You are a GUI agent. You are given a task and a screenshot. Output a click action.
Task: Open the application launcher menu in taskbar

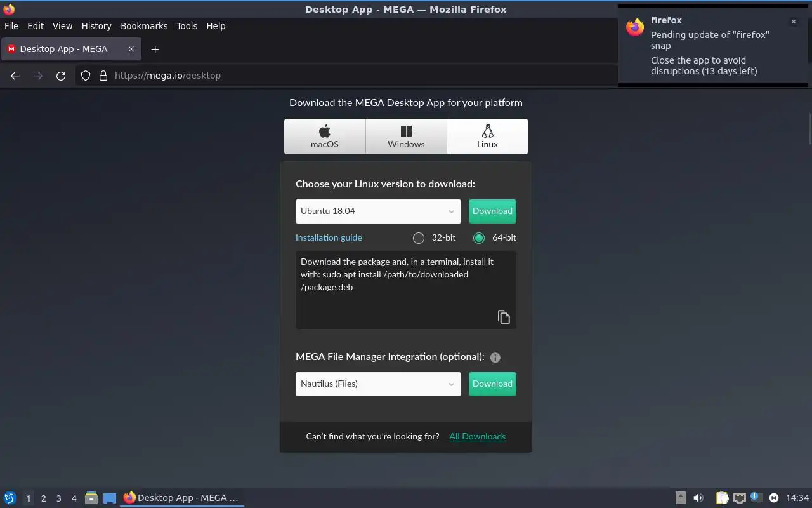click(x=10, y=498)
